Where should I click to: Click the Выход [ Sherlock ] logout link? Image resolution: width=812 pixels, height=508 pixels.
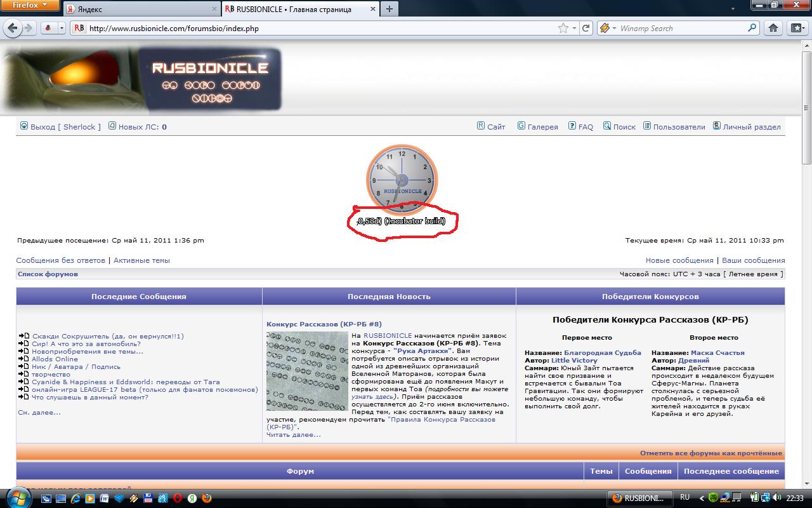[61, 126]
